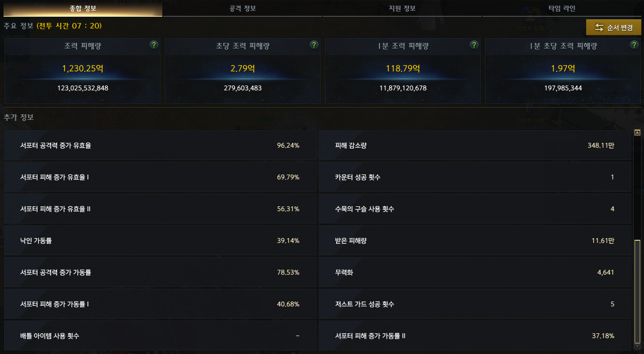
Task: Select the 피해 감소량 row
Action: point(475,145)
